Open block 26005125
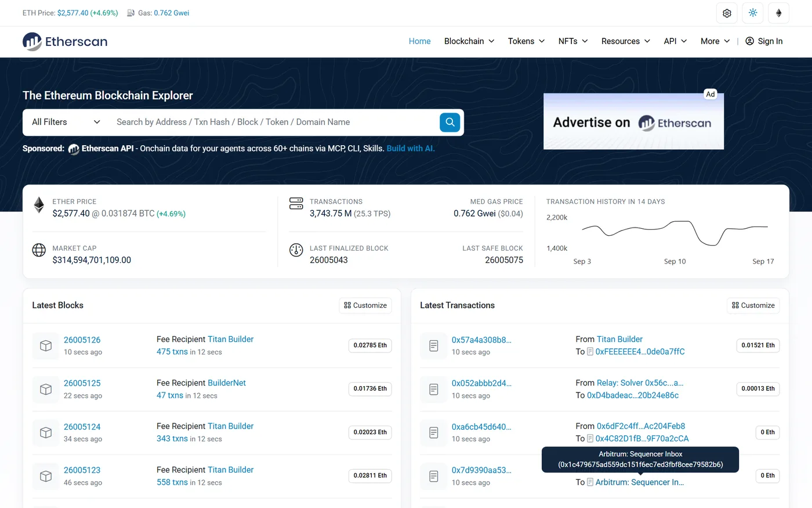The height and width of the screenshot is (508, 812). coord(82,383)
